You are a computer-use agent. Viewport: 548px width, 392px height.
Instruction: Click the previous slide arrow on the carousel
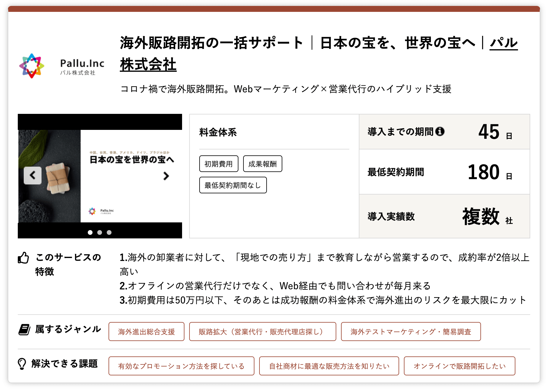tap(33, 176)
